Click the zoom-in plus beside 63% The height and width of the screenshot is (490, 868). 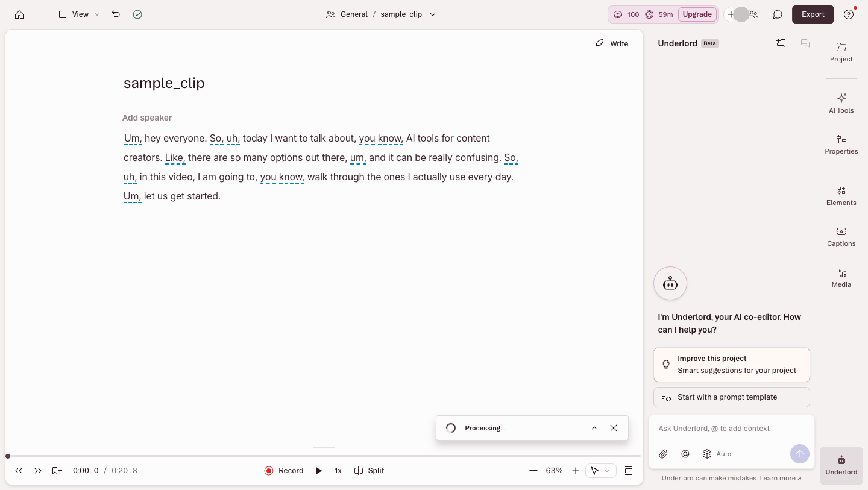coord(576,471)
